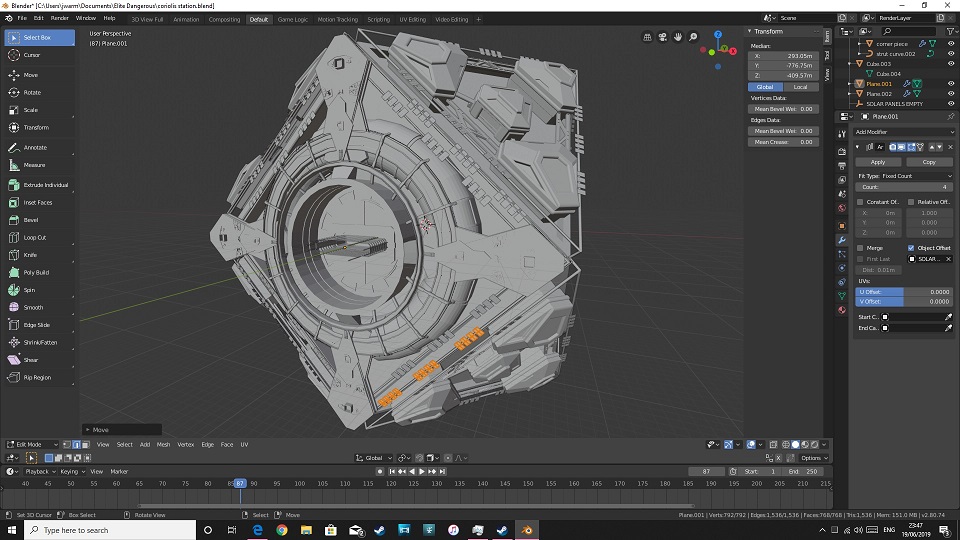
Task: Open Global transform orientation dropdown
Action: coord(374,458)
